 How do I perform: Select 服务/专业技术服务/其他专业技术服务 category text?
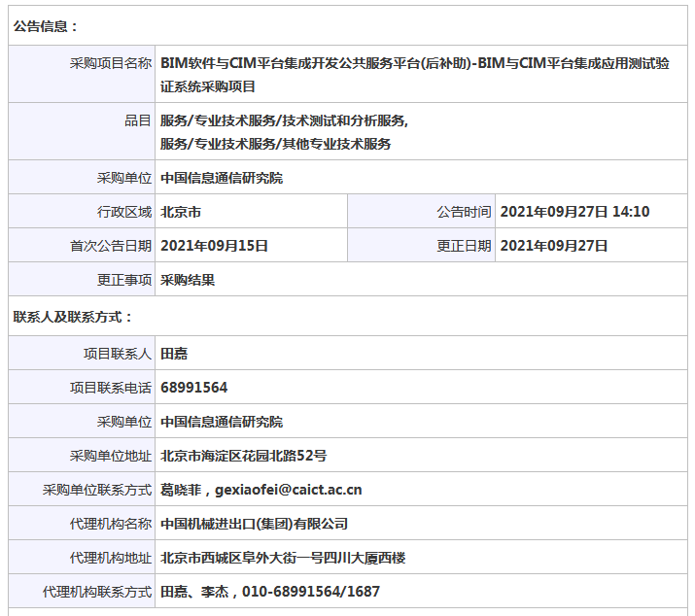click(x=276, y=144)
